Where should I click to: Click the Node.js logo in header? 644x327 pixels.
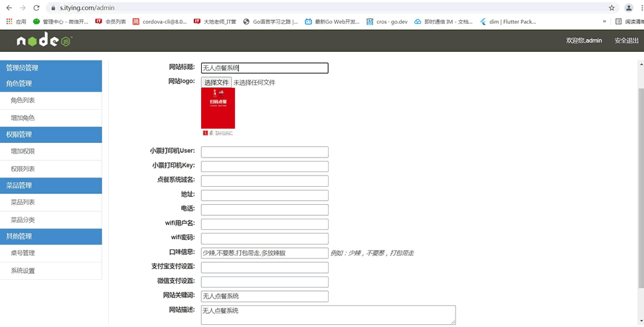coord(44,40)
